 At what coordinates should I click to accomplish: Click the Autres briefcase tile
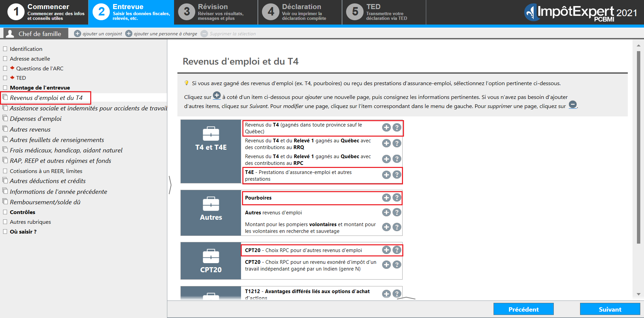pyautogui.click(x=211, y=213)
